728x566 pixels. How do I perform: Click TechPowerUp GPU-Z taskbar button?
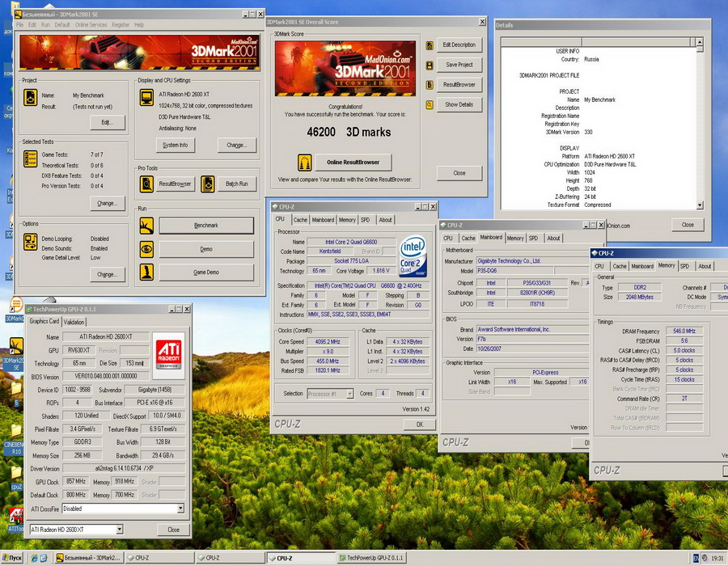click(x=372, y=558)
